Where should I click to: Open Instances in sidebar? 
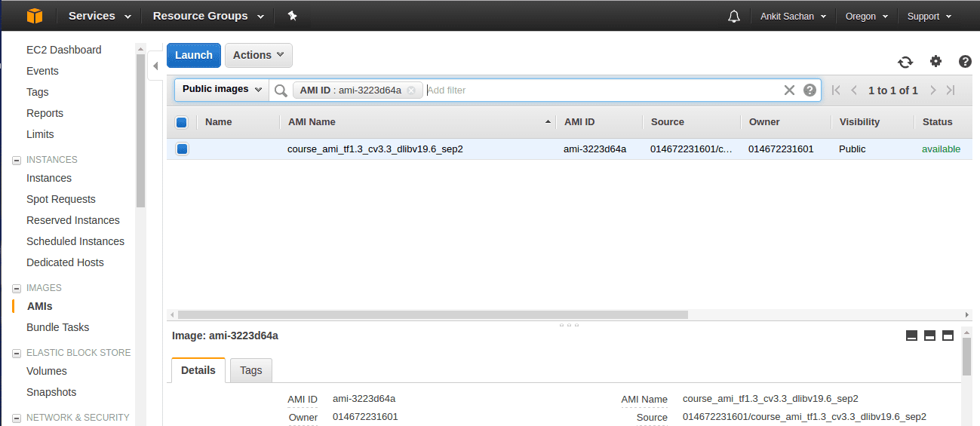coord(49,178)
